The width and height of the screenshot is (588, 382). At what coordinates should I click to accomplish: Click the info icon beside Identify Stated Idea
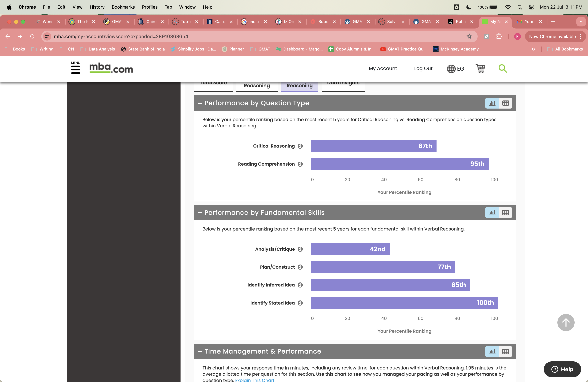click(x=300, y=303)
